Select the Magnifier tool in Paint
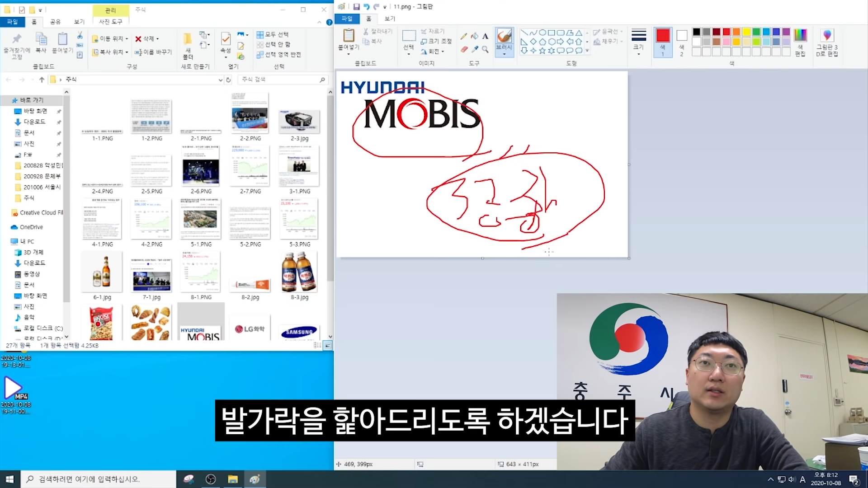 pyautogui.click(x=485, y=49)
